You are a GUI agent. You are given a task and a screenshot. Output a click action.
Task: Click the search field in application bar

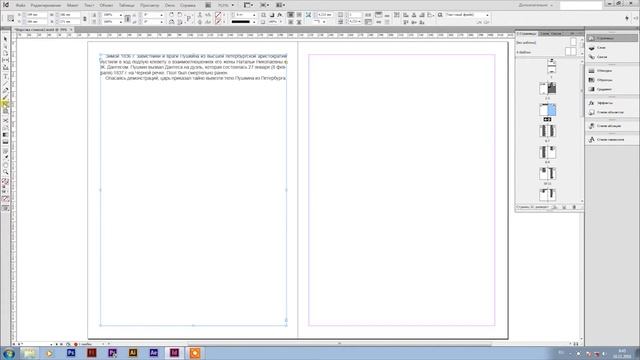point(580,5)
